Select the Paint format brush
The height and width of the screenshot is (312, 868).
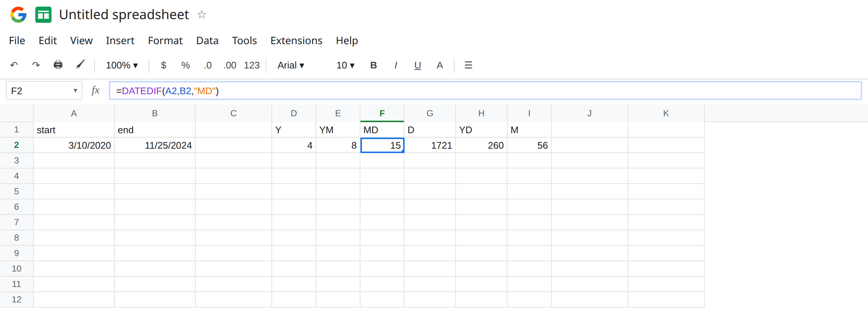(80, 65)
